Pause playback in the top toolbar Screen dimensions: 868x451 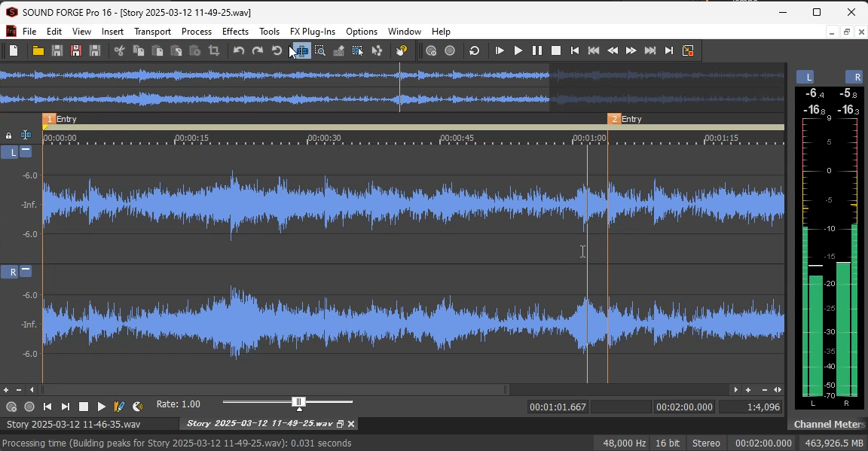(537, 51)
